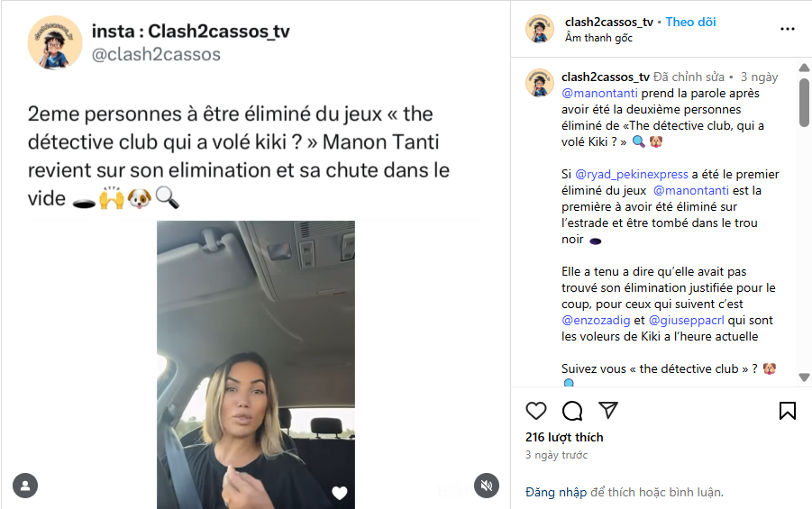This screenshot has height=509, width=812.
Task: Open comments via speech bubble icon
Action: point(572,411)
